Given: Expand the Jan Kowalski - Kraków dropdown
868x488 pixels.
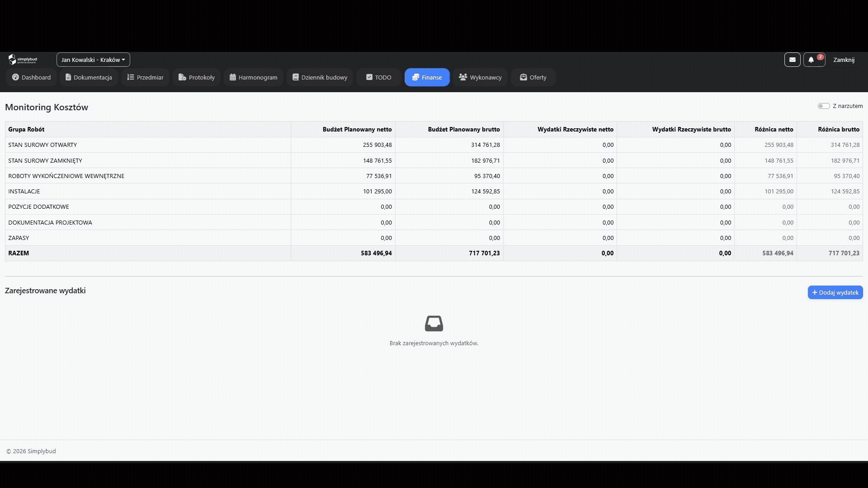Looking at the screenshot, I should click(x=93, y=60).
